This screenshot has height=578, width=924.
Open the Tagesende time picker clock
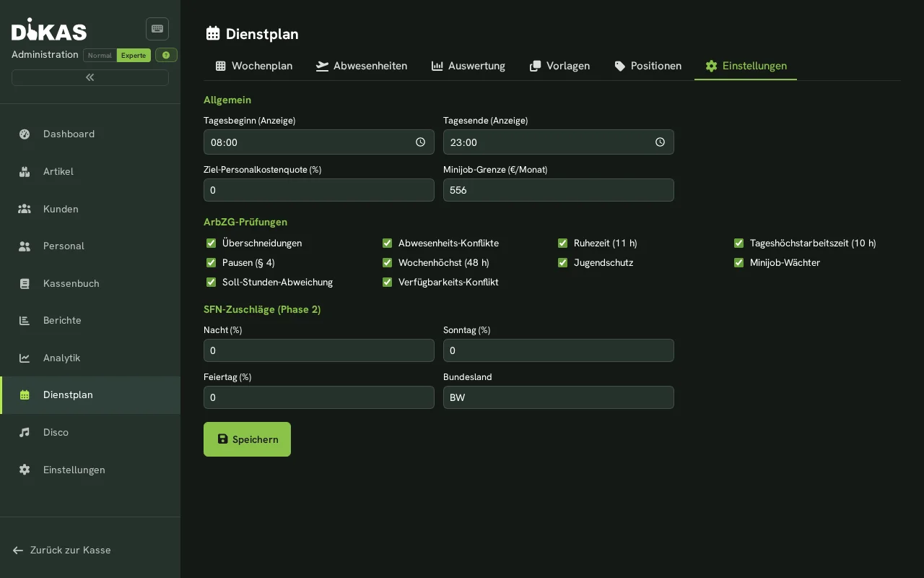pyautogui.click(x=661, y=142)
